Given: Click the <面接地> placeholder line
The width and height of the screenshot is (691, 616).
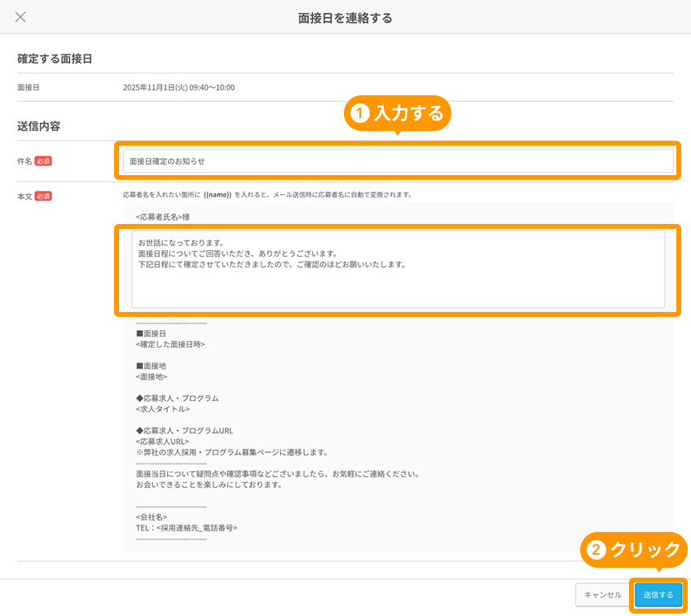Looking at the screenshot, I should tap(152, 376).
